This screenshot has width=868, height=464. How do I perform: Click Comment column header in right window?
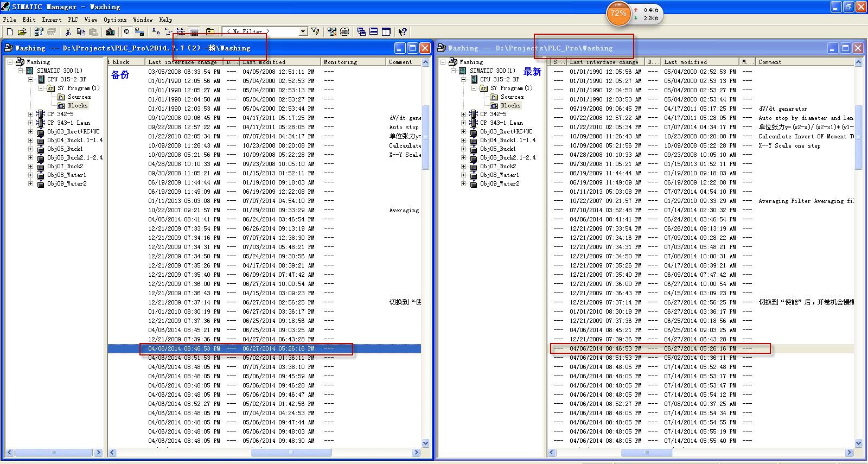click(805, 62)
